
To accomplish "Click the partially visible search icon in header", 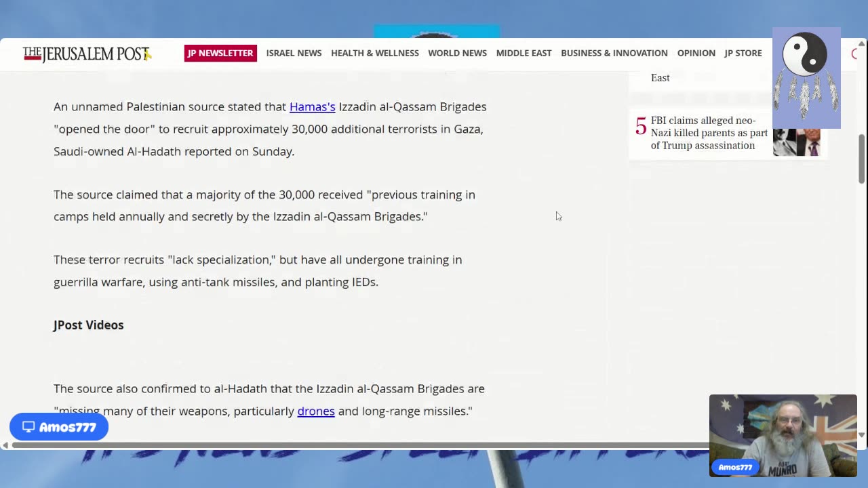I will pos(854,54).
